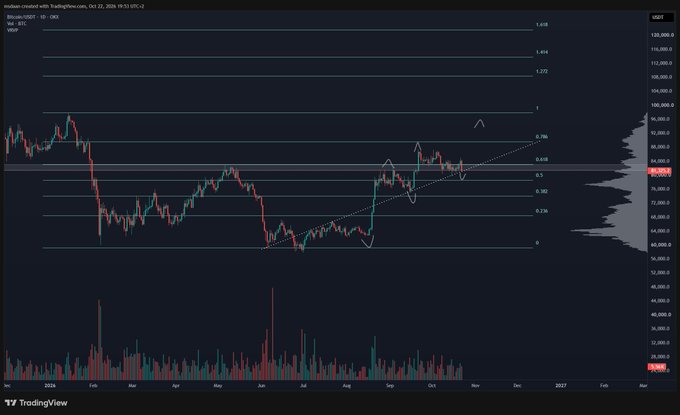Viewport: 680px width, 415px height.
Task: Select the 0.786 Fibonacci level label
Action: [x=542, y=137]
